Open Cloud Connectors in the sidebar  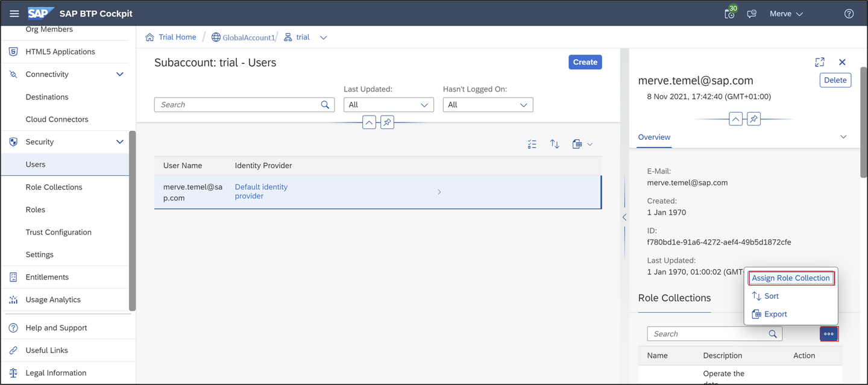64,119
